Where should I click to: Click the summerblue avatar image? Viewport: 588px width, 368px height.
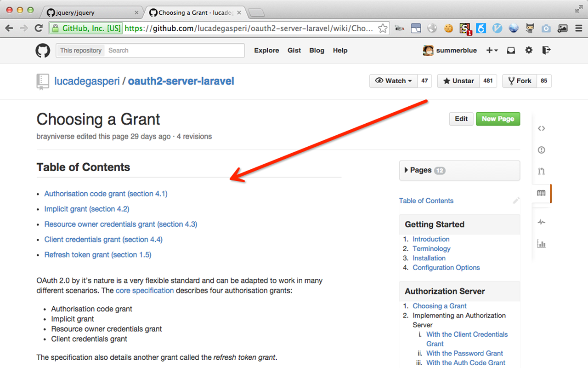coord(428,51)
